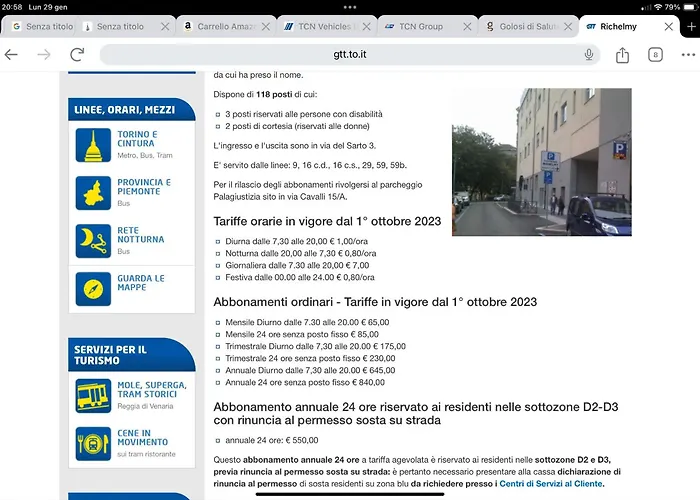Reload the page with refresh icon
This screenshot has height=500, width=700.
(77, 54)
